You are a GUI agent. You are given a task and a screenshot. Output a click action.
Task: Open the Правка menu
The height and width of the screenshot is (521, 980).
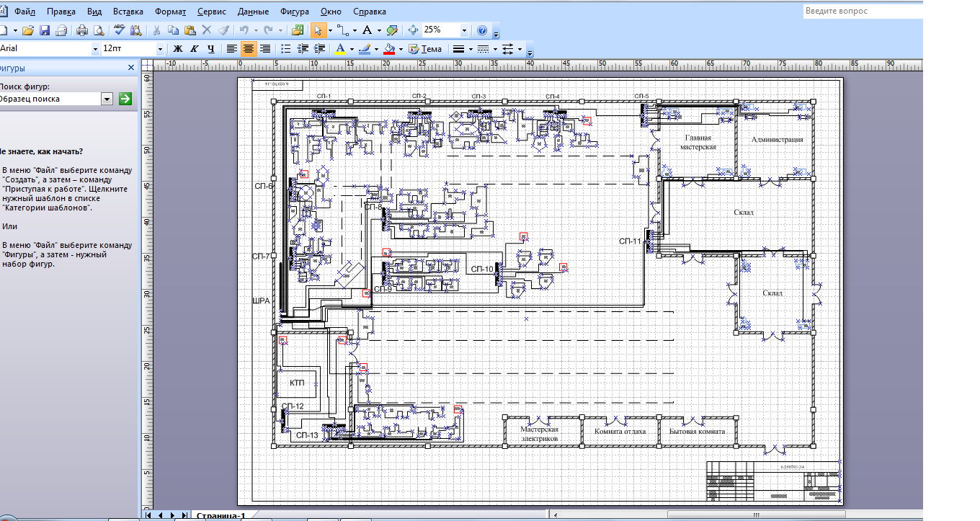[x=61, y=12]
